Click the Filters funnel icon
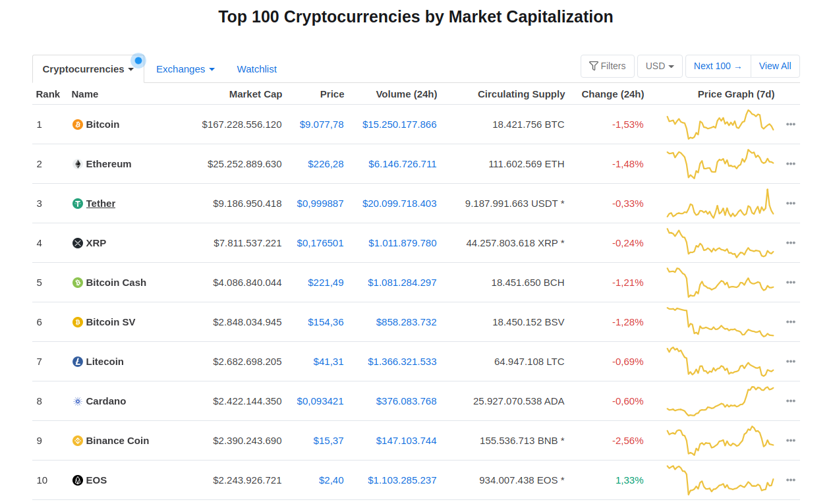The width and height of the screenshot is (833, 504). pos(595,66)
